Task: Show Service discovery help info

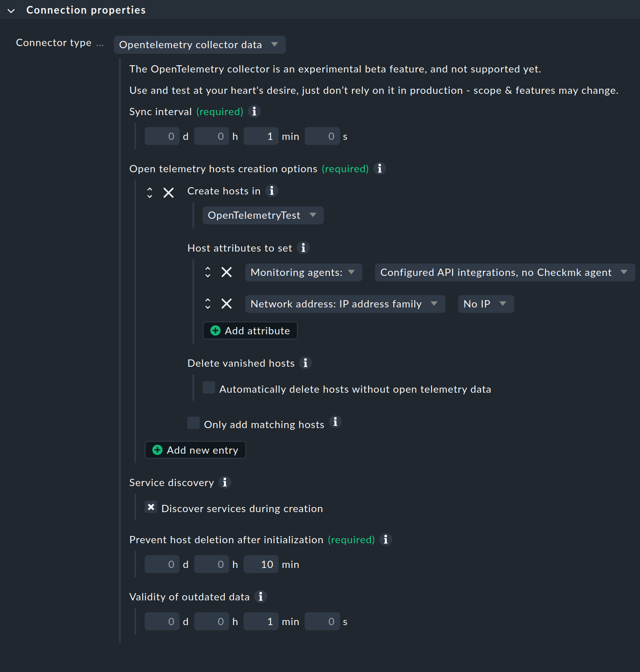Action: coord(225,482)
